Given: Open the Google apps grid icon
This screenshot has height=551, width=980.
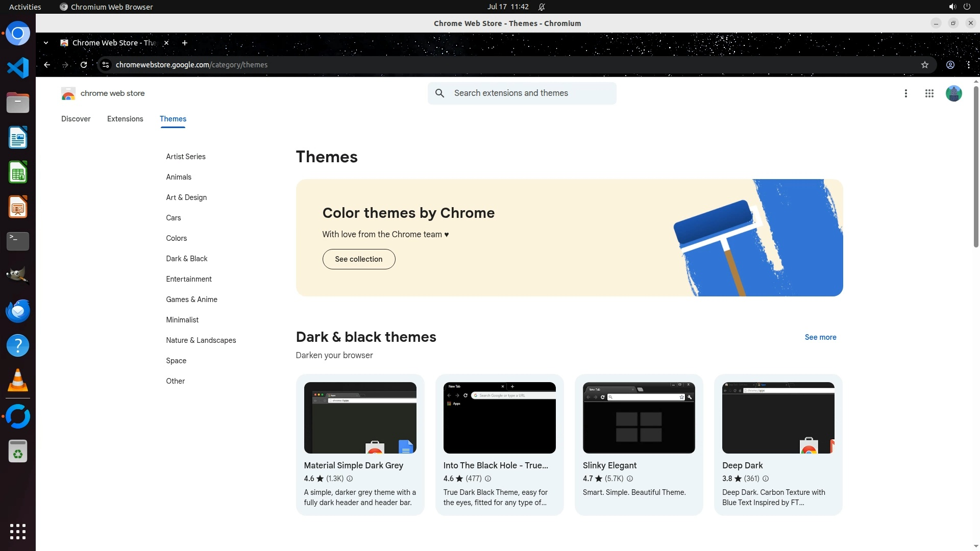Looking at the screenshot, I should coord(929,93).
